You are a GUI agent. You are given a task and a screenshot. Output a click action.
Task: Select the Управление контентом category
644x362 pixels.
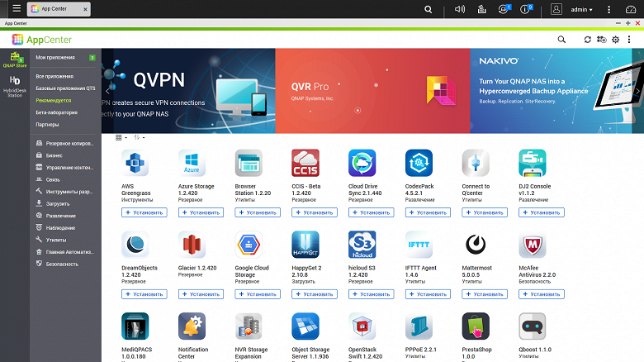pos(65,168)
